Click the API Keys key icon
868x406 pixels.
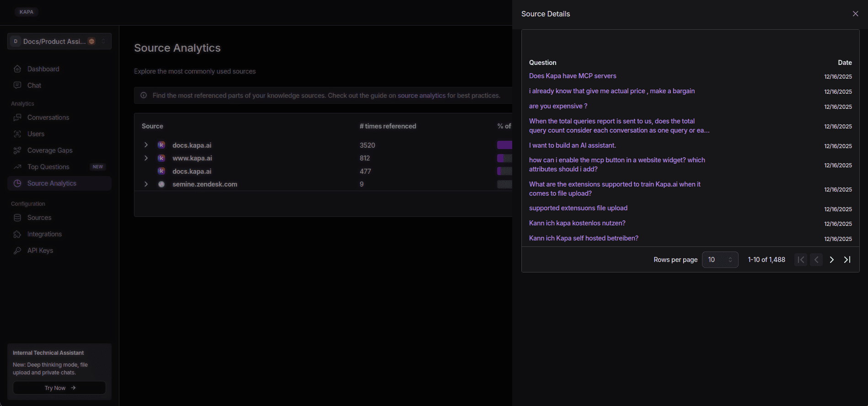pyautogui.click(x=17, y=251)
